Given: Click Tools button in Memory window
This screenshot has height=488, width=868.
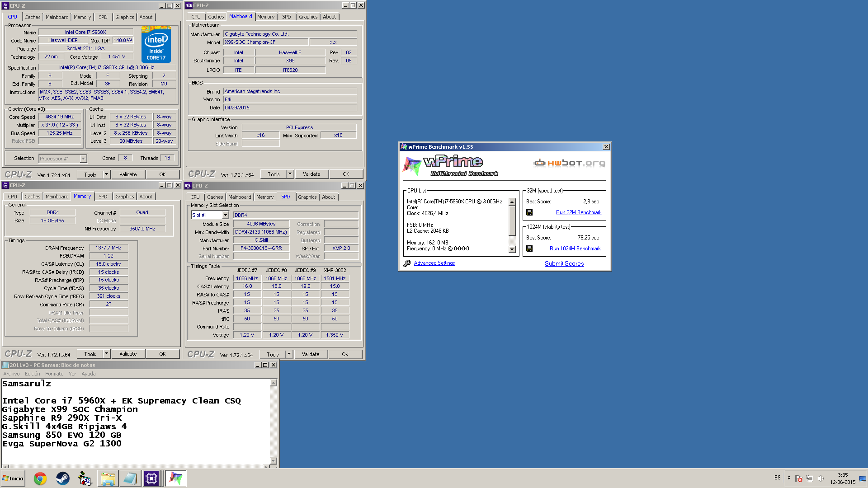Looking at the screenshot, I should [90, 354].
